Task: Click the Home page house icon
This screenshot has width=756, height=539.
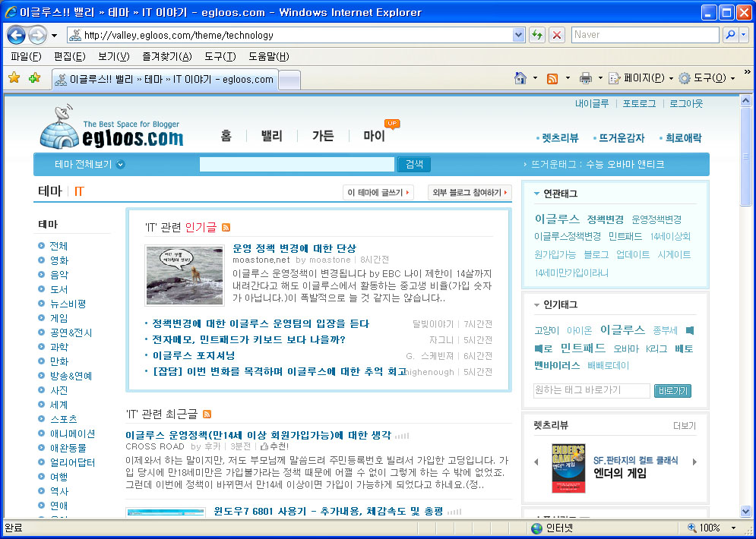Action: click(x=520, y=78)
